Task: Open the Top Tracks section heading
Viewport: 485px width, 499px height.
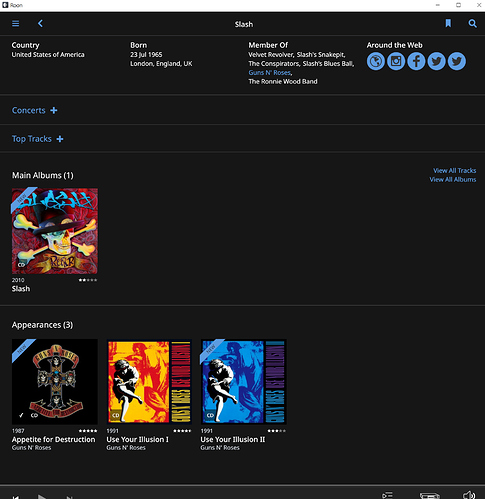Action: [x=32, y=139]
